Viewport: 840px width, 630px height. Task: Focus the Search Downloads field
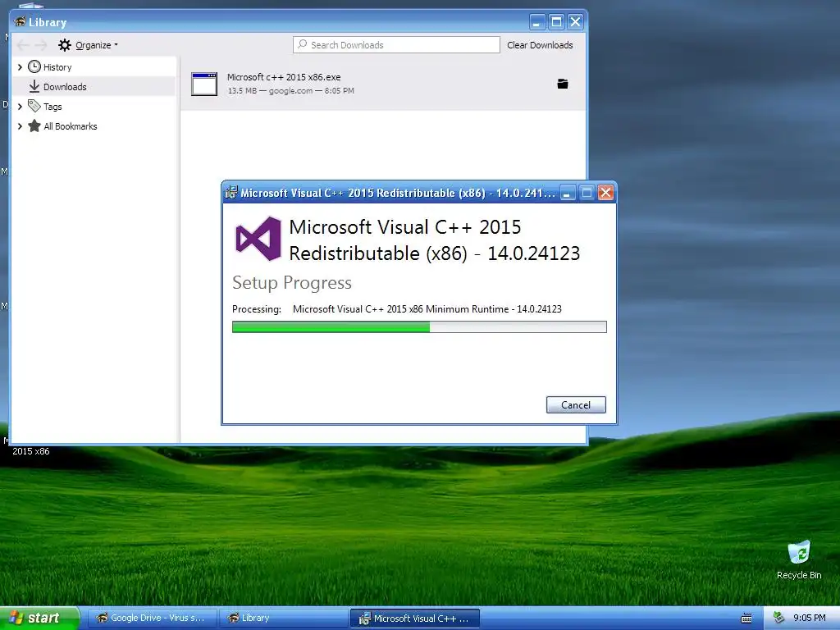point(396,45)
